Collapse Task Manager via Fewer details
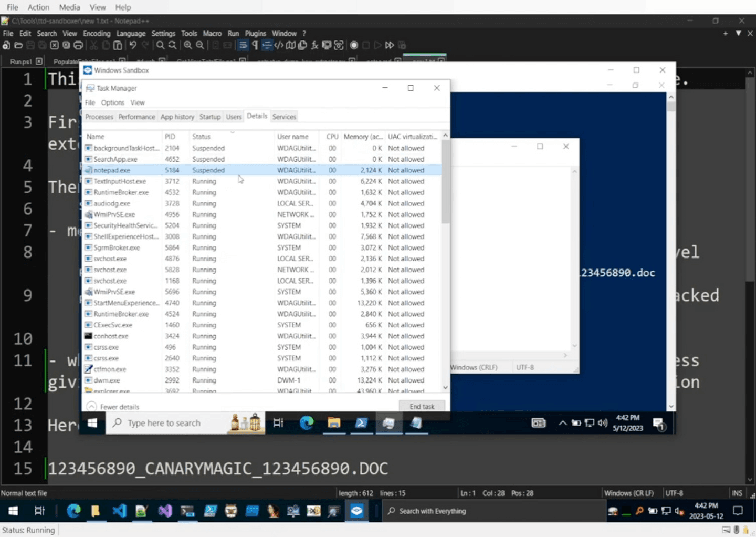 coord(112,406)
